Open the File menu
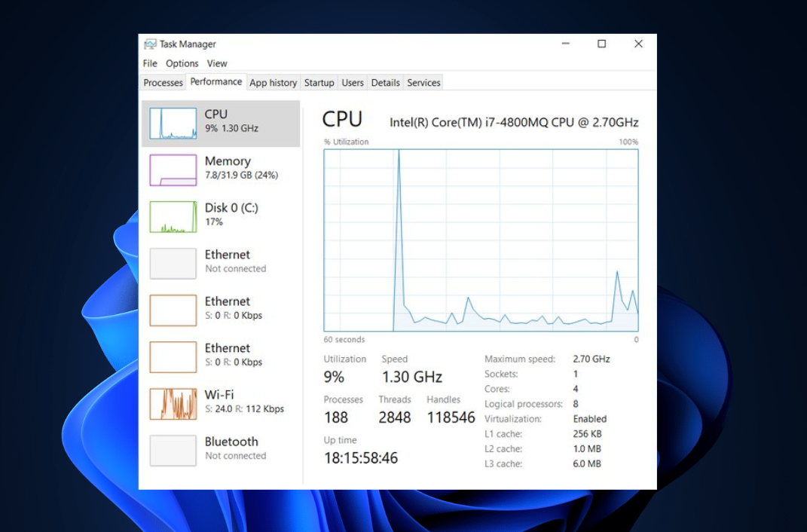 [150, 63]
